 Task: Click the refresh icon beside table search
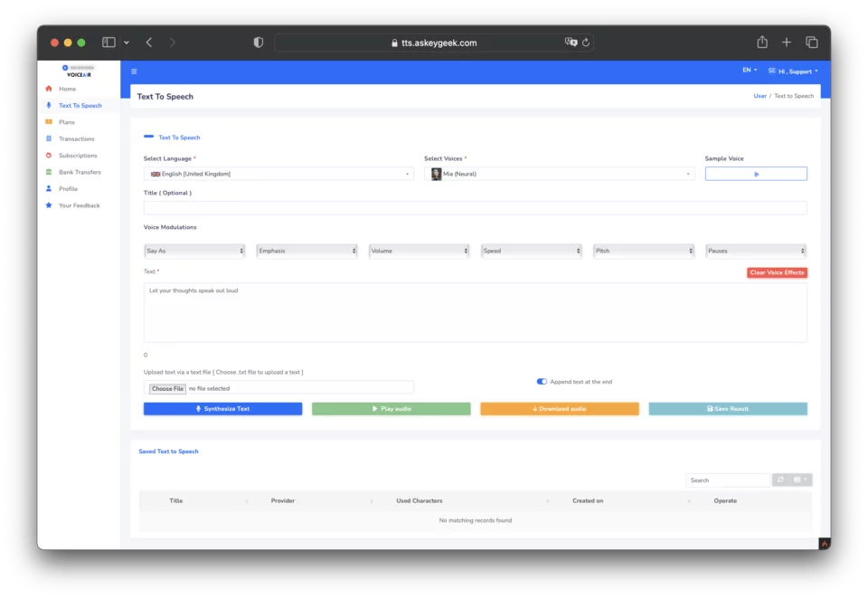(x=779, y=480)
